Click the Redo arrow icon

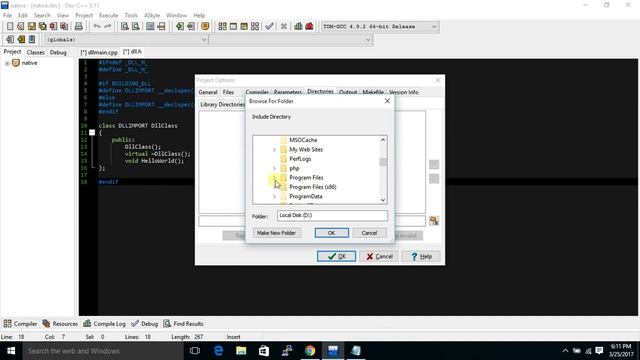pyautogui.click(x=108, y=27)
